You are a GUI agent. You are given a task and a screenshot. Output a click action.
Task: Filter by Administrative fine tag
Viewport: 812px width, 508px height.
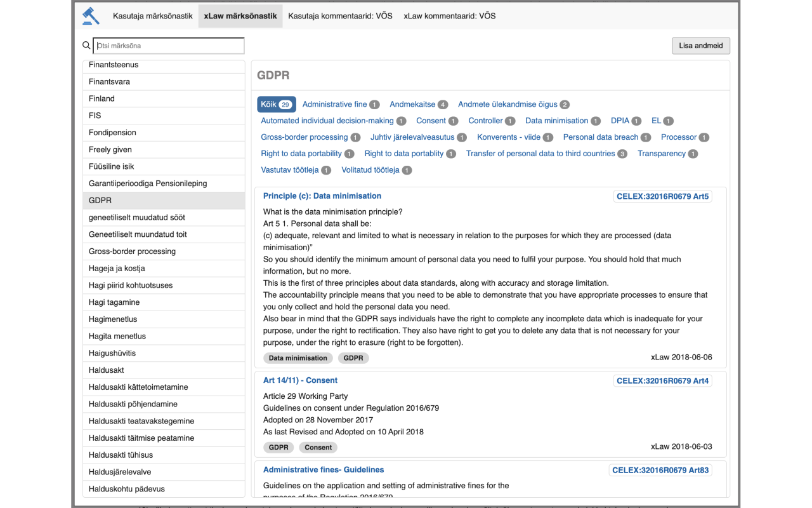click(341, 104)
